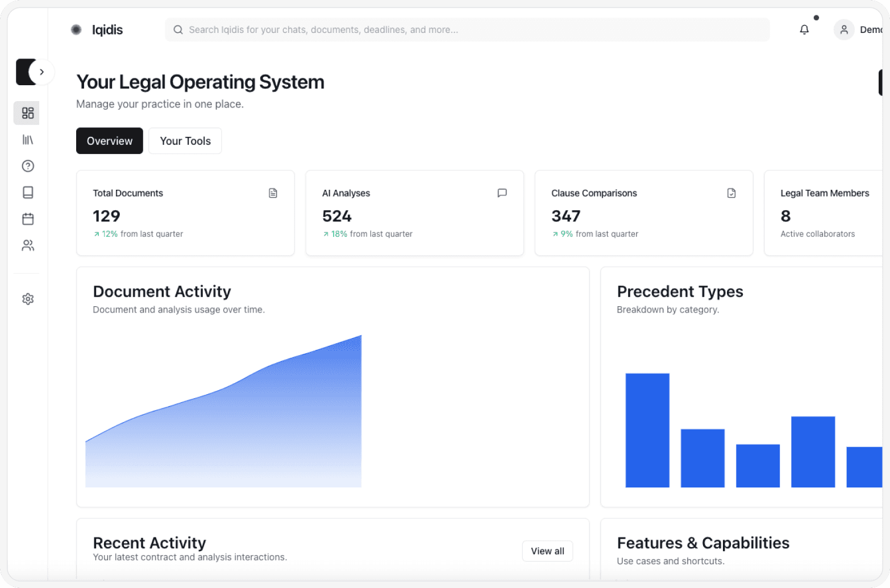
Task: Click the Iqidis brand name
Action: [107, 30]
